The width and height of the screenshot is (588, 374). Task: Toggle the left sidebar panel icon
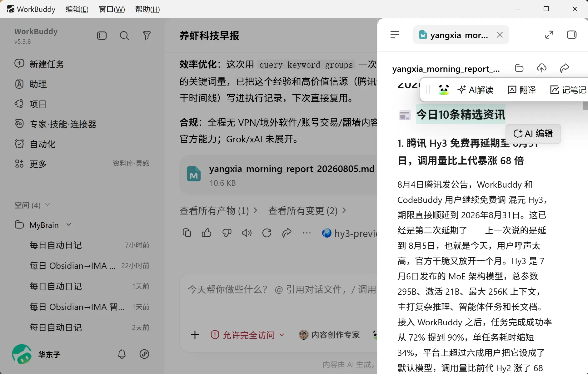point(102,36)
